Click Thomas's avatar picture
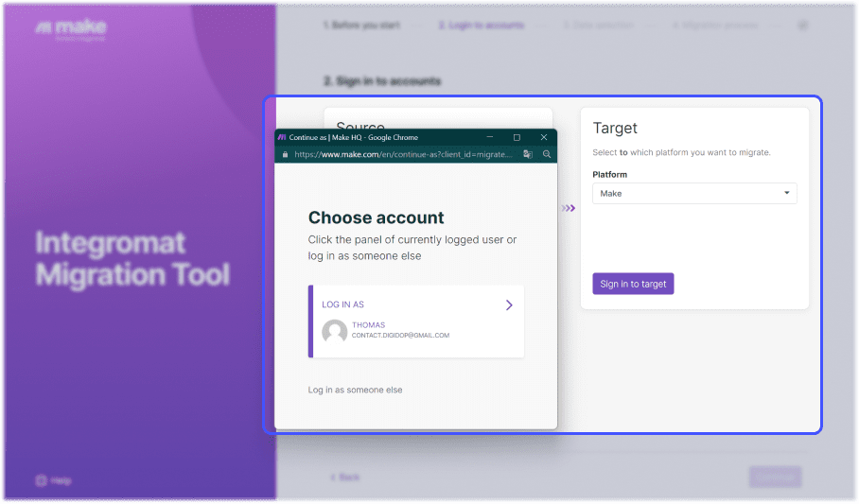Image resolution: width=859 pixels, height=504 pixels. click(x=334, y=332)
